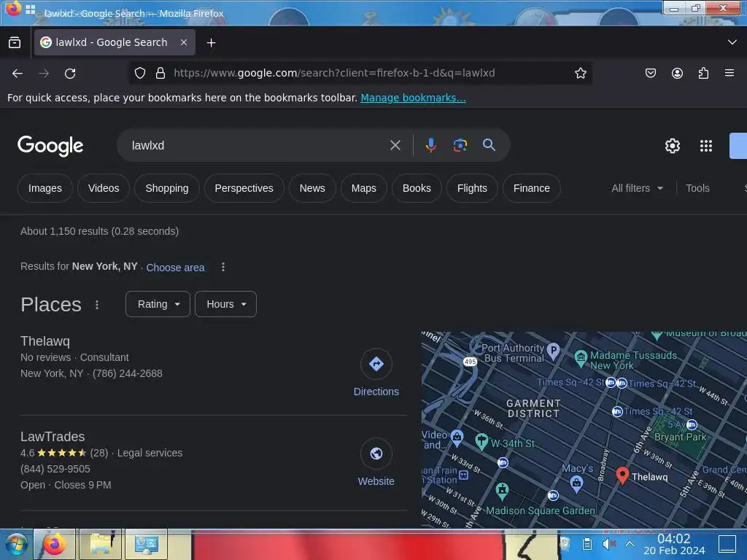Open a new tab
Screen dimensions: 747x560
coord(211,43)
